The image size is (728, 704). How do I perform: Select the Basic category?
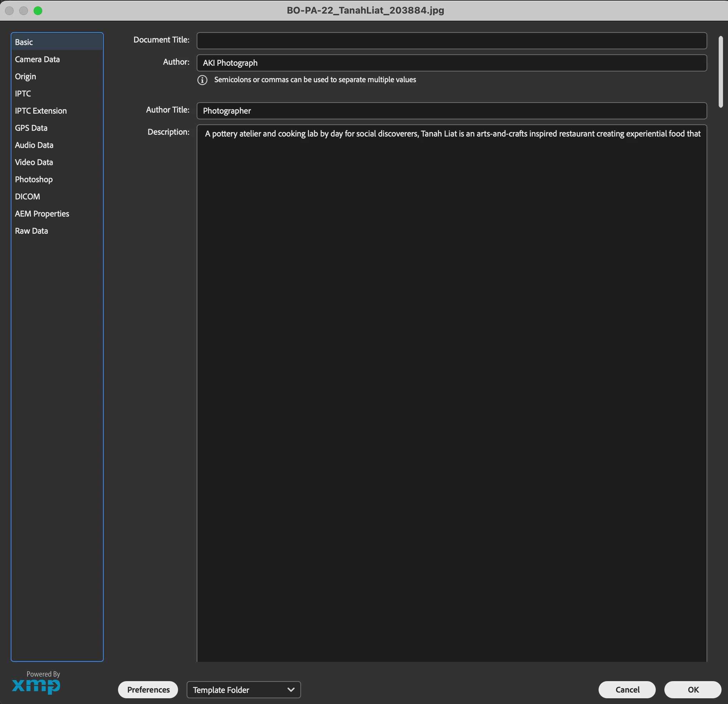point(24,42)
